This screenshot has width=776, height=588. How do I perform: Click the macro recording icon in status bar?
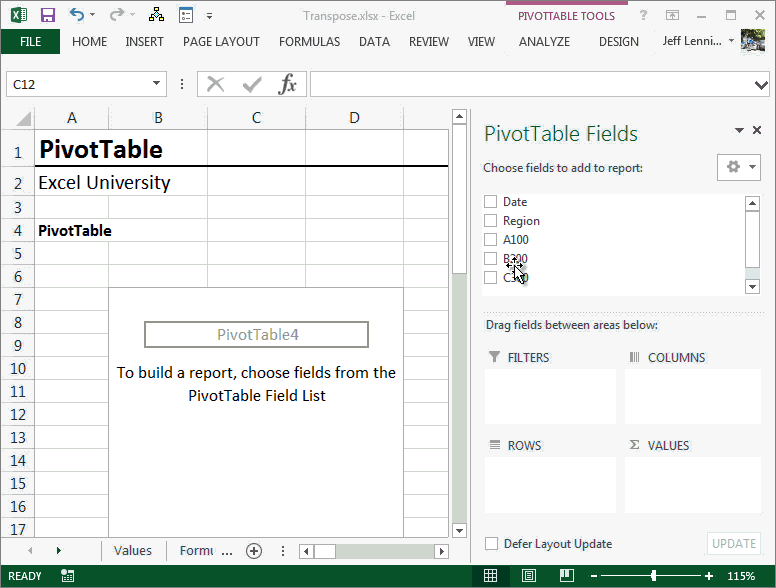(x=68, y=576)
